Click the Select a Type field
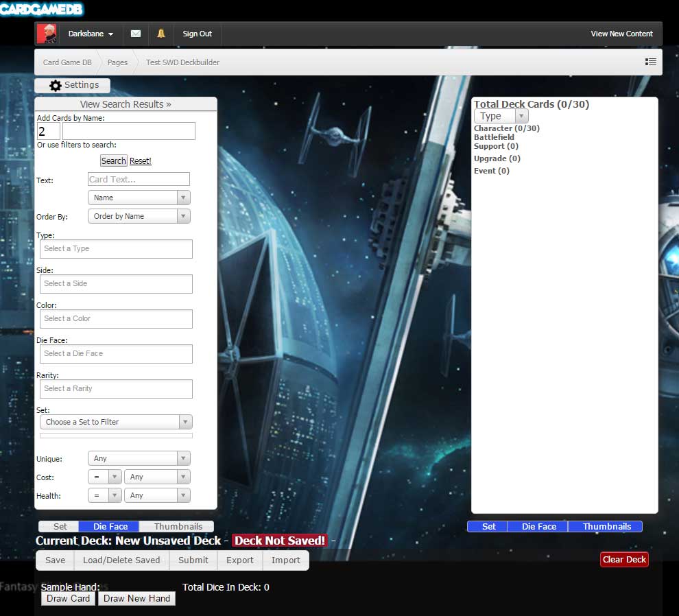 tap(116, 249)
